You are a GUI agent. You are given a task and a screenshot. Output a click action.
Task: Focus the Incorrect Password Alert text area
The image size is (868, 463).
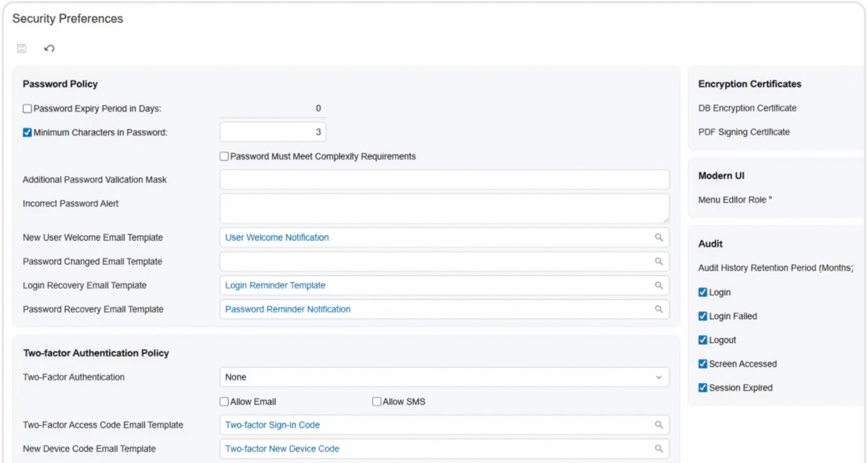tap(444, 208)
